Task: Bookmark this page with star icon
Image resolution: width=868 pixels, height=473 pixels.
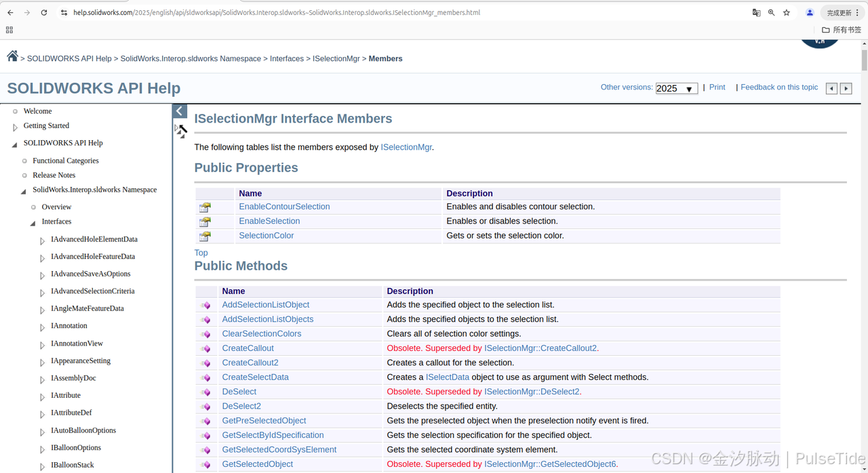Action: coord(787,12)
